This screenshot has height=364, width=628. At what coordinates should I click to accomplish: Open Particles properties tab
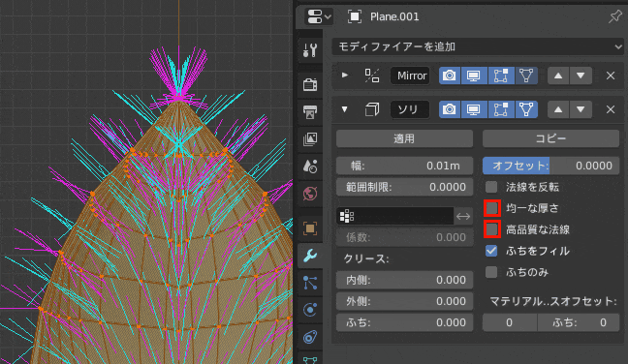coord(310,283)
